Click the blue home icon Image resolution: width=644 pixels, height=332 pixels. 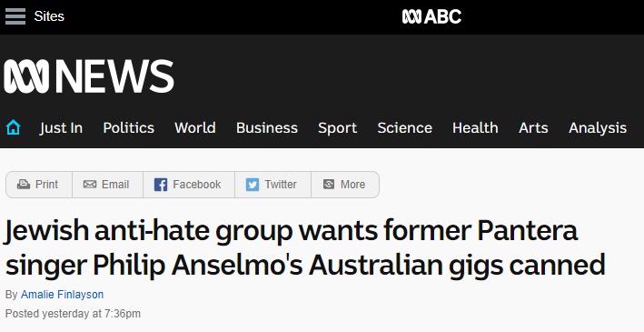(x=13, y=127)
